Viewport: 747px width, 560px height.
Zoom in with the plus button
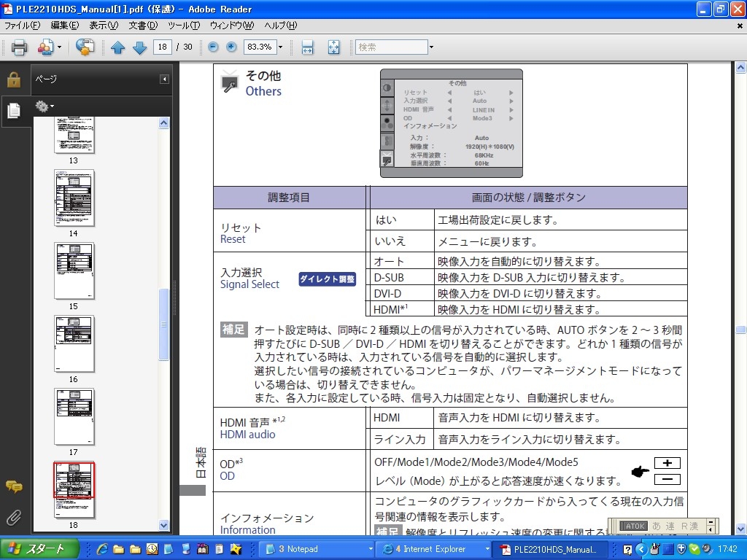pyautogui.click(x=232, y=47)
